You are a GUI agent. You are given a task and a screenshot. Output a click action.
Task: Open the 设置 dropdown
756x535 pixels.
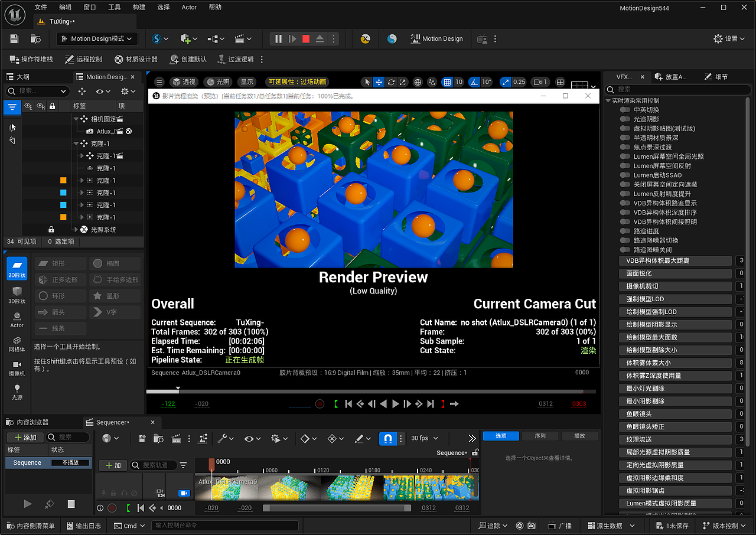tap(729, 39)
